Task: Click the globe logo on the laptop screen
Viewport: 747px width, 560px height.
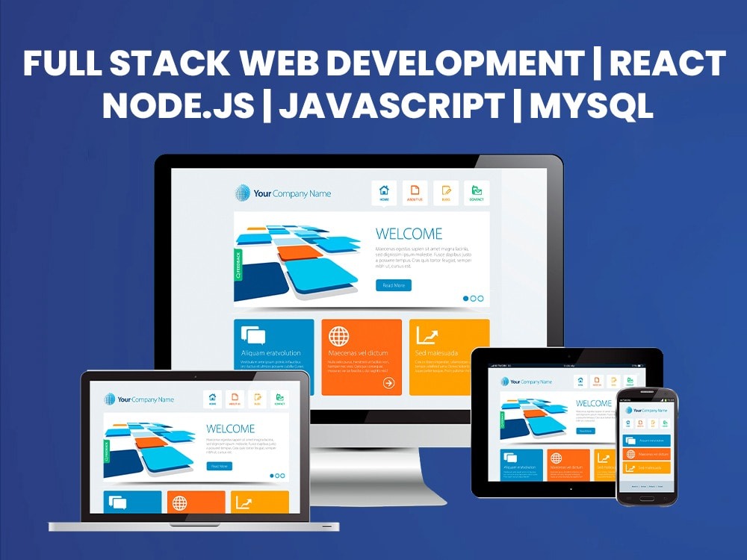Action: [110, 399]
